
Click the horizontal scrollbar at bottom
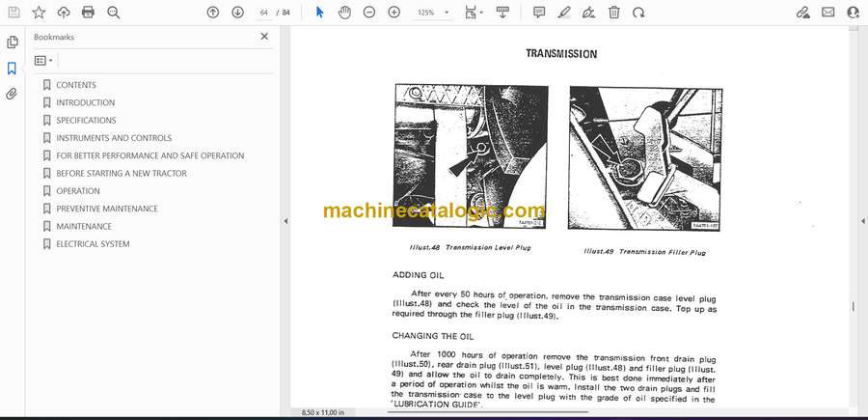[x=487, y=411]
